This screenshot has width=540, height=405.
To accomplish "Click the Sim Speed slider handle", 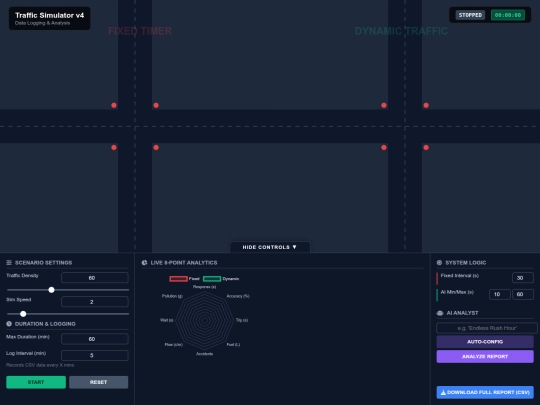I will [23, 314].
